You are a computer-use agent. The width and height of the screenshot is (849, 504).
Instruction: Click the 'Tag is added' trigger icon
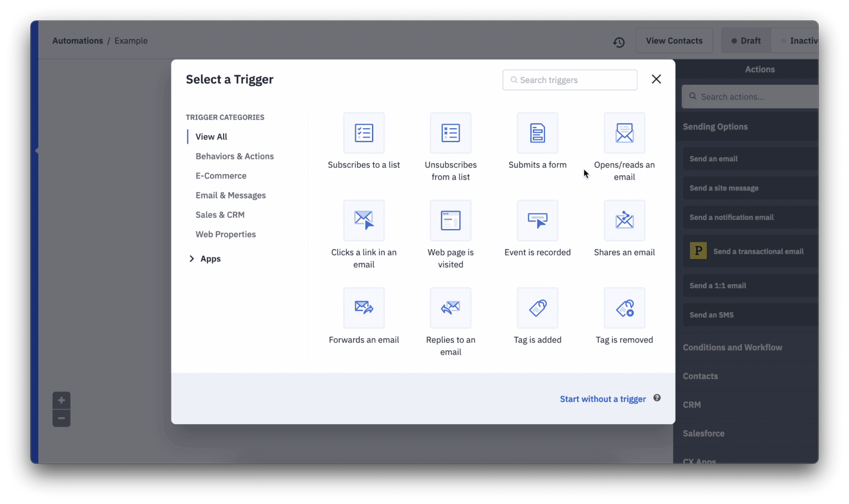(x=537, y=307)
